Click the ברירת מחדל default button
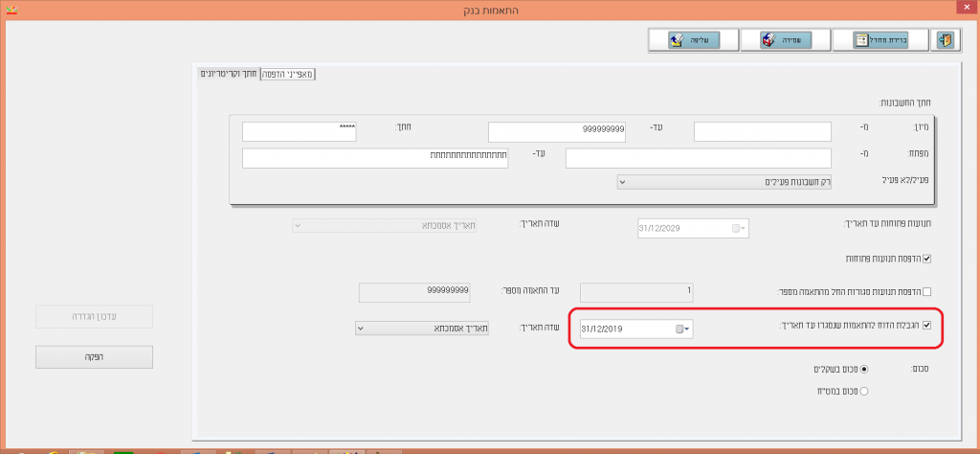Screen dimensions: 980x454 880,40
